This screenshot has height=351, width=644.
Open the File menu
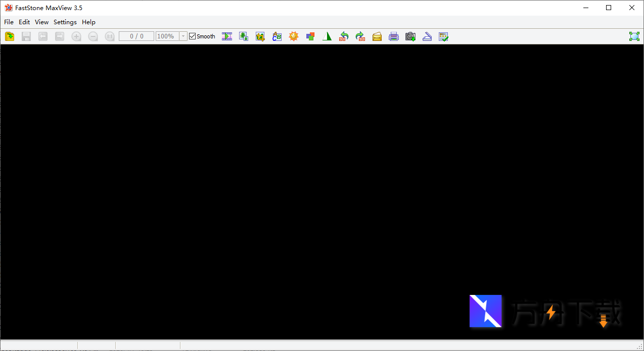point(9,22)
